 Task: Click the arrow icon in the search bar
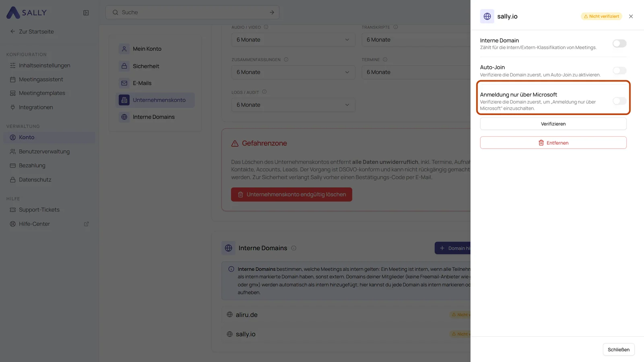[x=272, y=12]
